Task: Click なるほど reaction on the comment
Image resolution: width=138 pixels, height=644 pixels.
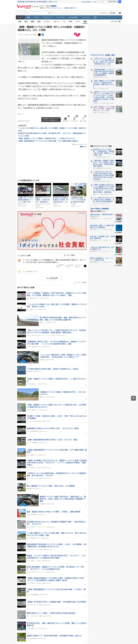Action: point(67,266)
